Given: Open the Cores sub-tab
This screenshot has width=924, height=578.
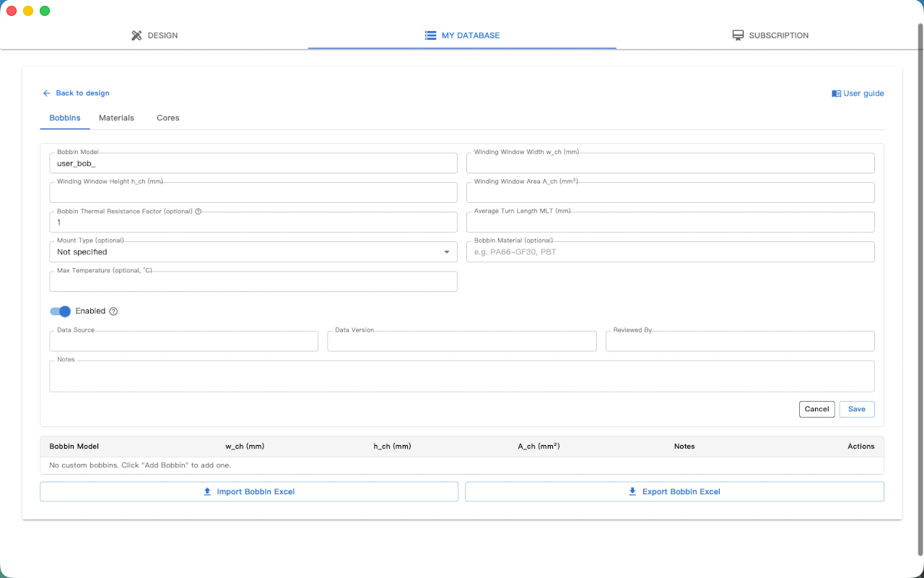Looking at the screenshot, I should [168, 118].
